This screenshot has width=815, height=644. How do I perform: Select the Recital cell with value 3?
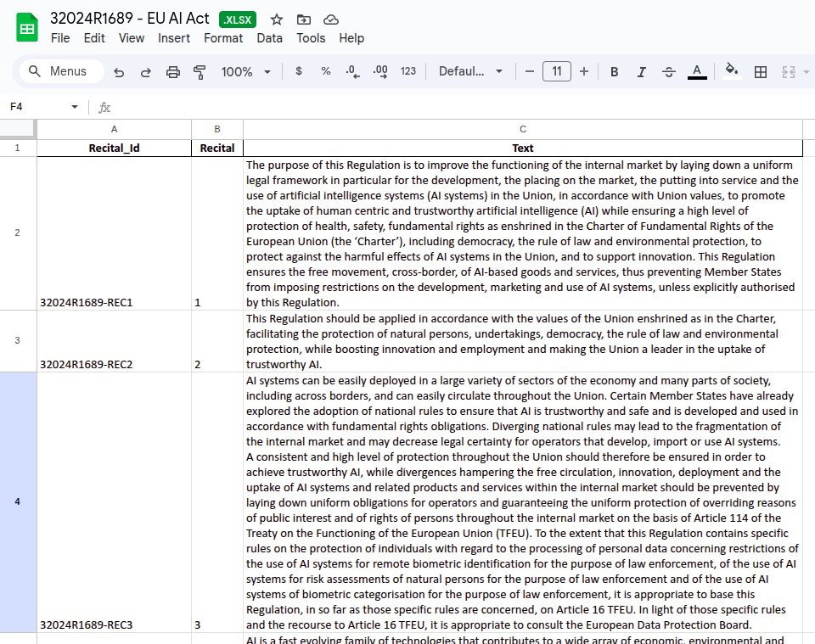point(217,502)
